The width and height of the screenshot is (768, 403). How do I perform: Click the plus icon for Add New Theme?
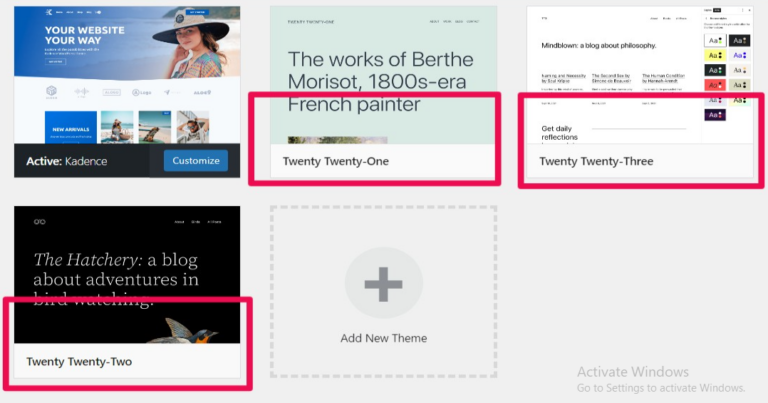pyautogui.click(x=384, y=284)
